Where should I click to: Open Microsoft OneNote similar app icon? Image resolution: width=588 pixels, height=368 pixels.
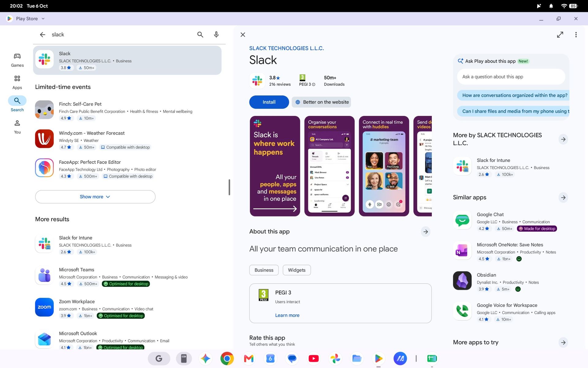(462, 251)
